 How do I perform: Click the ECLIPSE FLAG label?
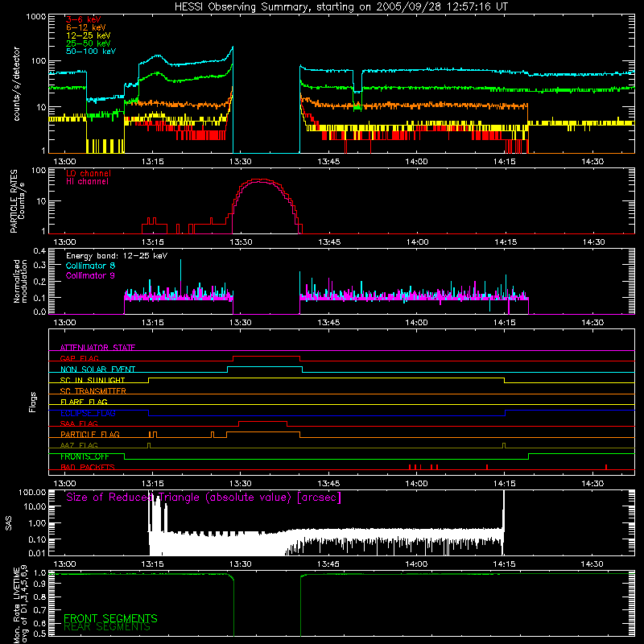(88, 413)
